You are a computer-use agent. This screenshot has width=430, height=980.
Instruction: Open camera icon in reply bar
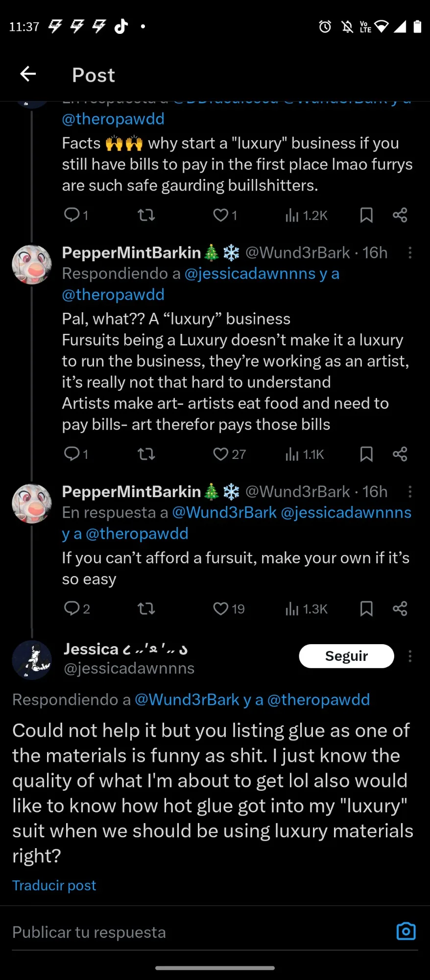pos(406,931)
